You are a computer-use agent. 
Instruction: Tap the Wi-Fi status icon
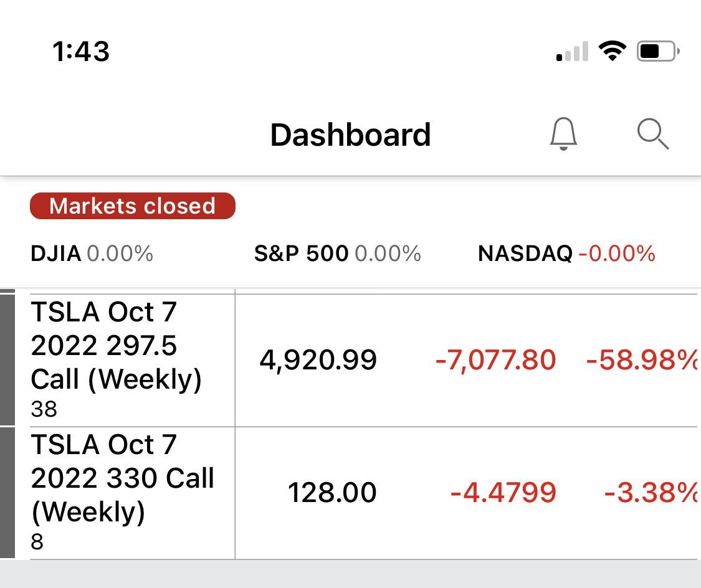point(612,51)
